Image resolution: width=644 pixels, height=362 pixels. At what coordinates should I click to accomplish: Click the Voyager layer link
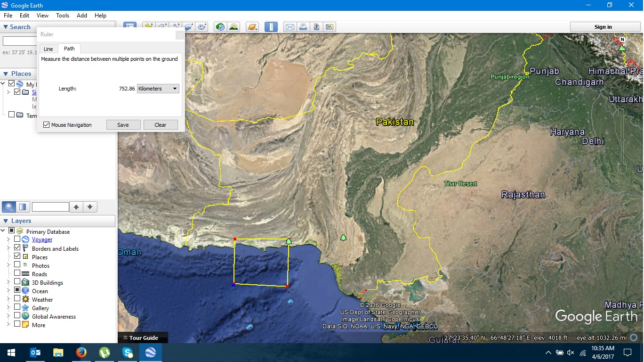[42, 240]
